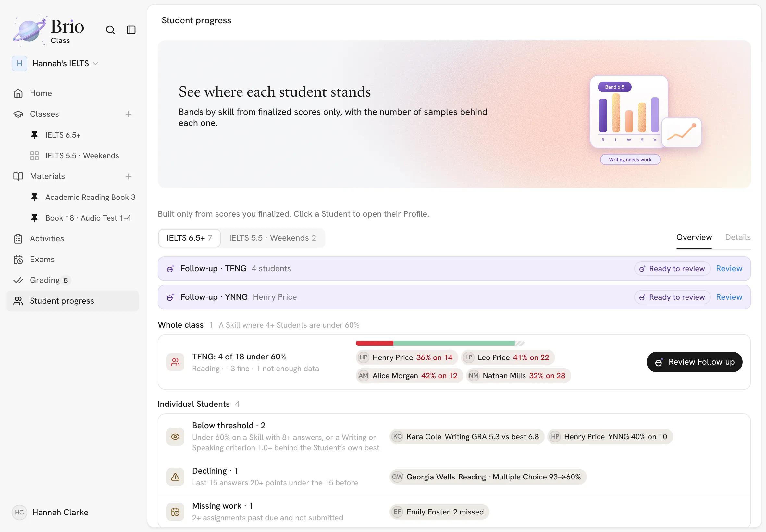The height and width of the screenshot is (532, 766).
Task: Open Nathan Mills 32% on 28 chip
Action: click(x=518, y=376)
